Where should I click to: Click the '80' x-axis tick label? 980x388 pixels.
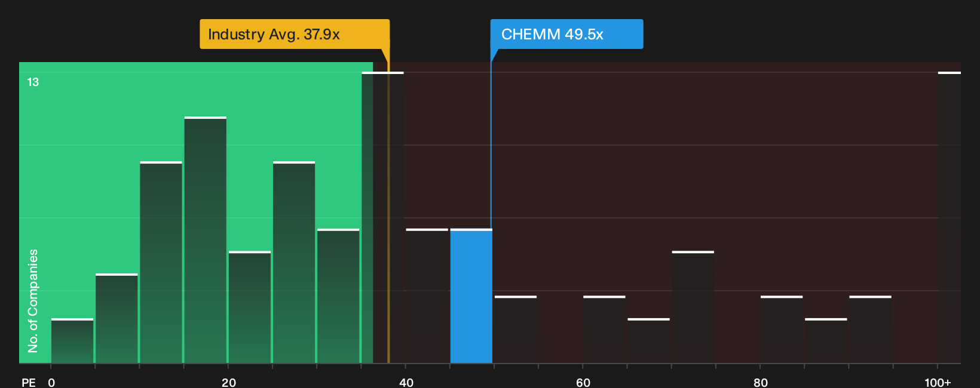pyautogui.click(x=761, y=382)
